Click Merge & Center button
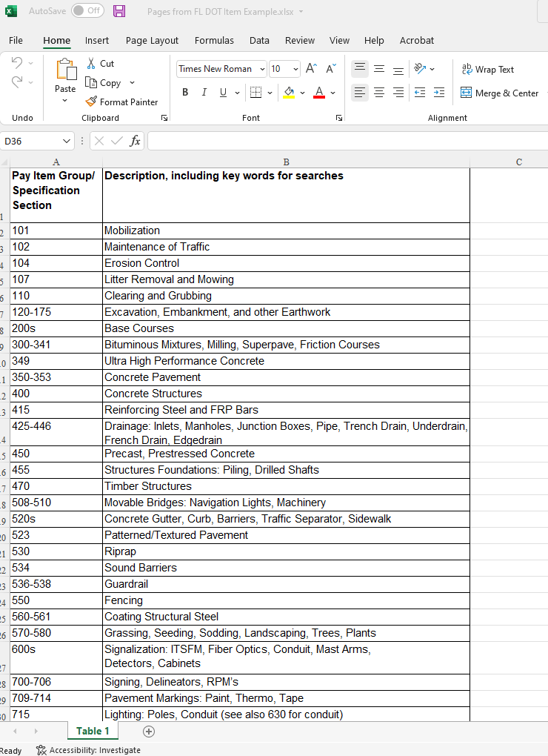This screenshot has height=756, width=548. click(499, 93)
